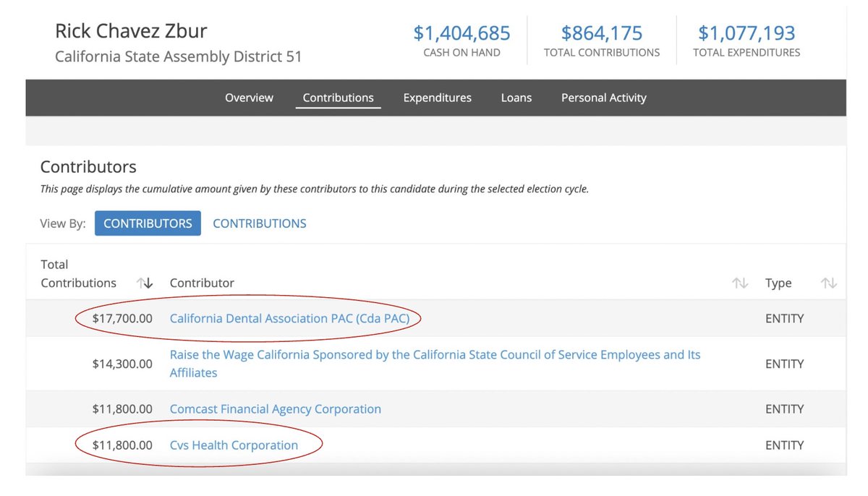Click the Rick Chavez Zbur name heading
868x496 pixels.
(x=131, y=32)
